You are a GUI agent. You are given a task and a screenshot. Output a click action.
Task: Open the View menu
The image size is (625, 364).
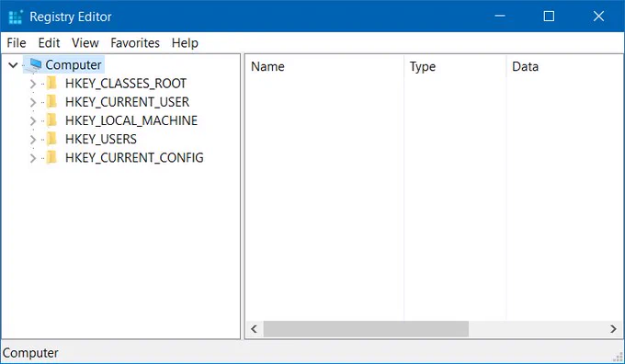(85, 42)
